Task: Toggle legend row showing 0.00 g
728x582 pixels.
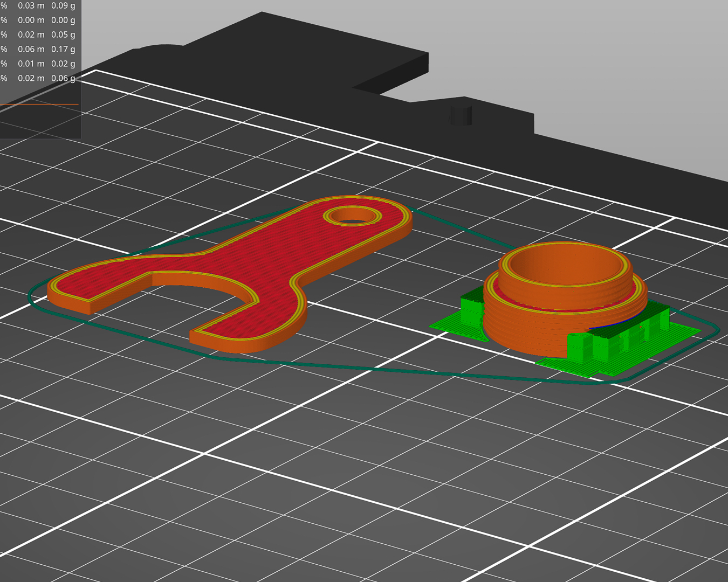Action: pyautogui.click(x=39, y=20)
